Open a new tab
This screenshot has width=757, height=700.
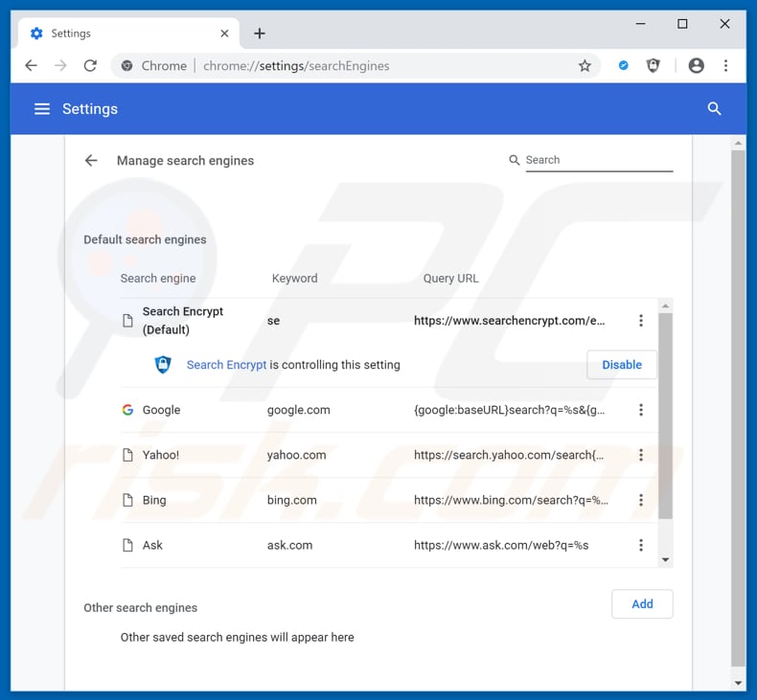coord(260,34)
